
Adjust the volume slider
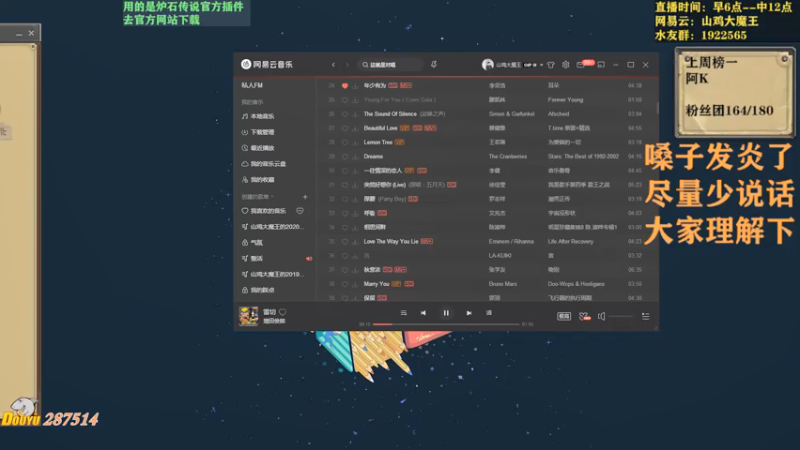tap(621, 316)
